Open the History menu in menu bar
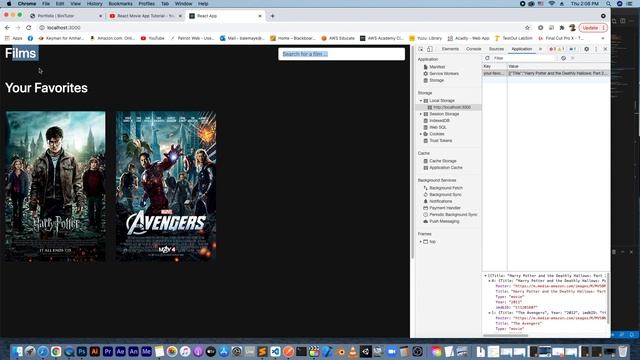This screenshot has width=640, height=360. 94,4
